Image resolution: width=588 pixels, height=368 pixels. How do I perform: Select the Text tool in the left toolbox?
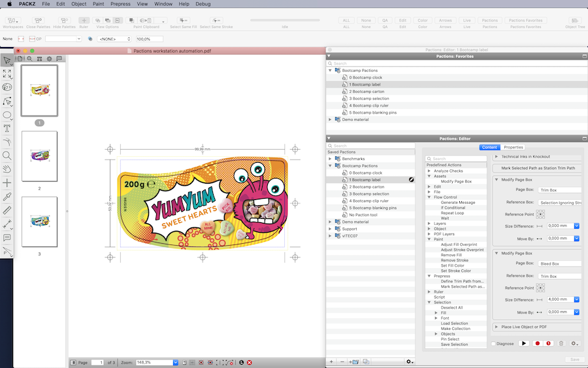[7, 129]
